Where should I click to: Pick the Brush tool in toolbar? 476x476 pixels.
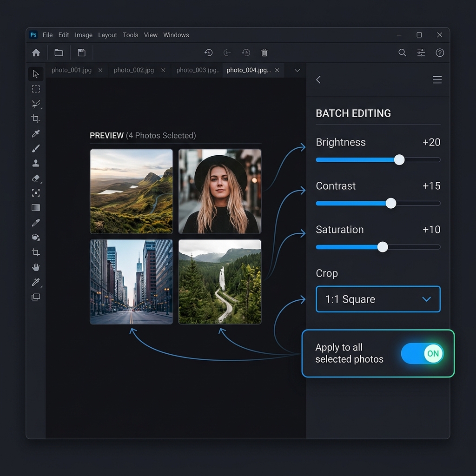pyautogui.click(x=36, y=148)
